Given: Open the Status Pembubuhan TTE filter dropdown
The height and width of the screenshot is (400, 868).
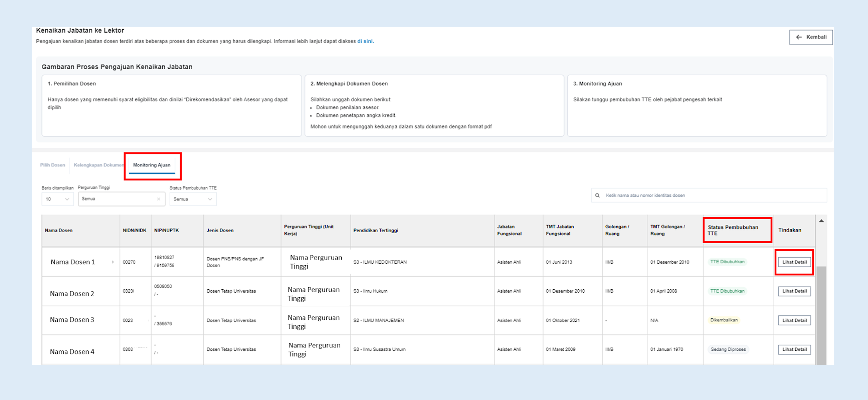Looking at the screenshot, I should 193,199.
